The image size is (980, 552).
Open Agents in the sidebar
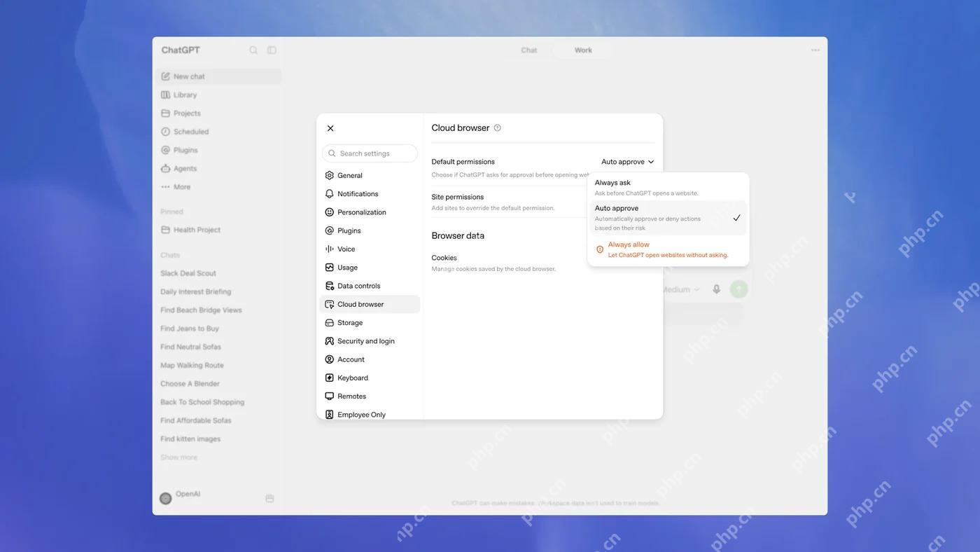pos(218,169)
